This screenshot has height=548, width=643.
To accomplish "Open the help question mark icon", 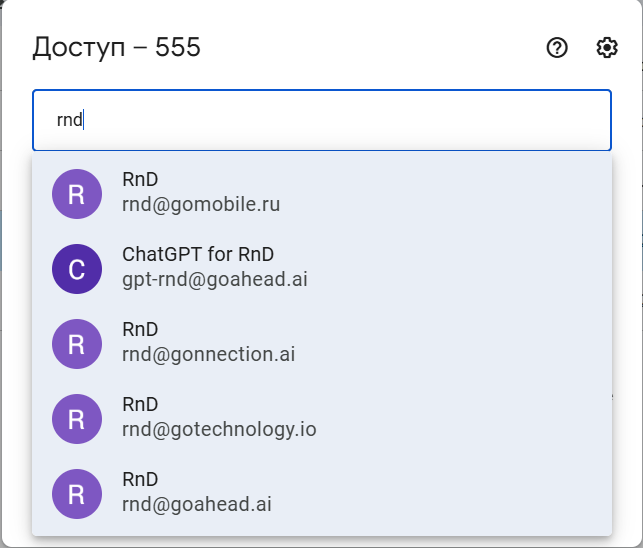I will coord(557,47).
